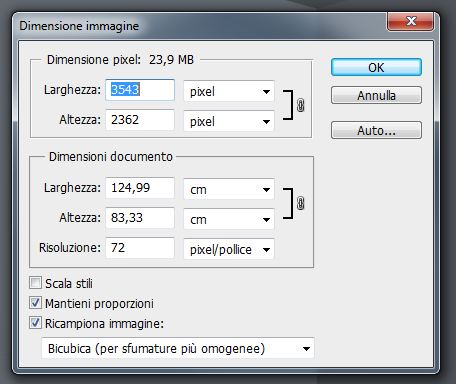Cancel with the Annulla button
456x384 pixels.
(x=376, y=95)
